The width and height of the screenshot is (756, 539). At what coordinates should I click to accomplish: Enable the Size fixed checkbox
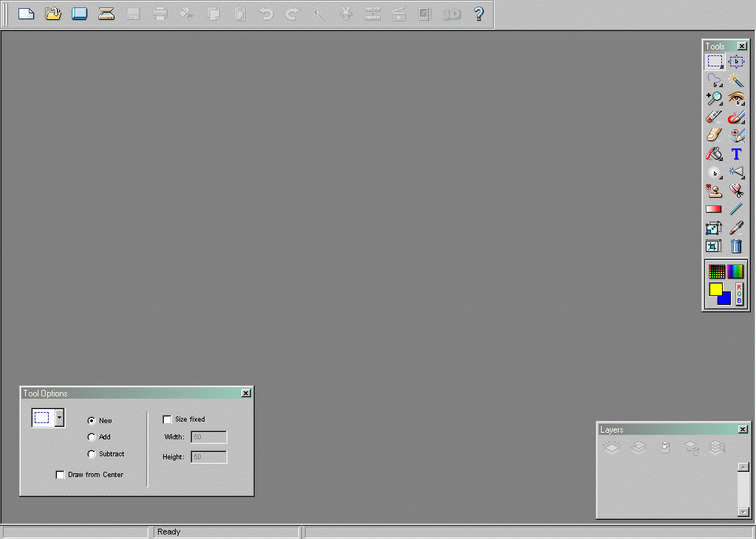[x=167, y=419]
